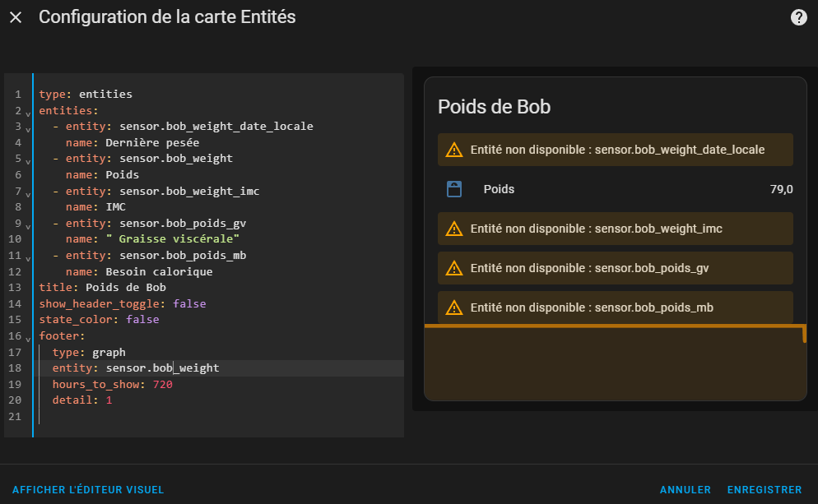Collapse the fold arrow on line 3
The image size is (818, 504).
click(x=28, y=129)
